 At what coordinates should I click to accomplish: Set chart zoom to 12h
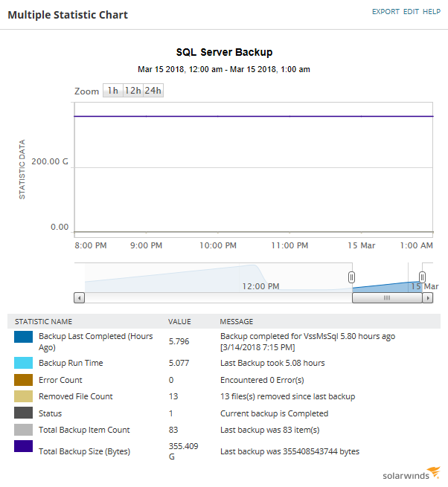pyautogui.click(x=133, y=91)
